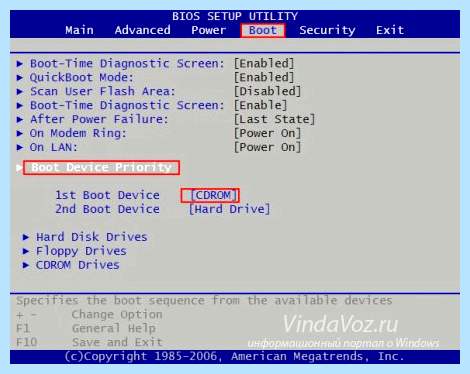
Task: Click the F1 General Help line
Action: tap(86, 329)
